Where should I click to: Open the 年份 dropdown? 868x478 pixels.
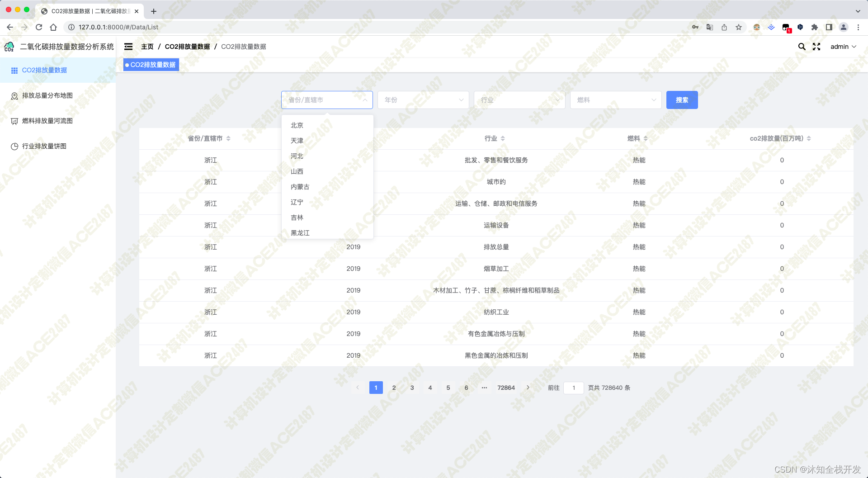[x=423, y=100]
